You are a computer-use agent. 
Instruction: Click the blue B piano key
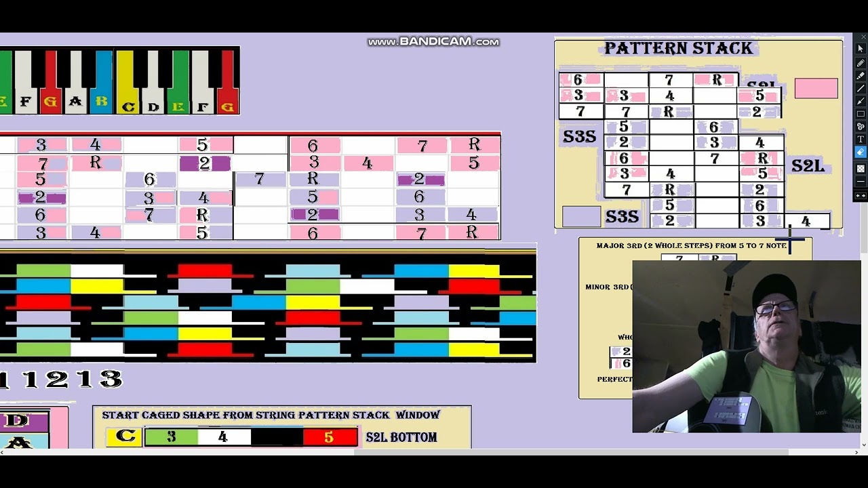[102, 83]
